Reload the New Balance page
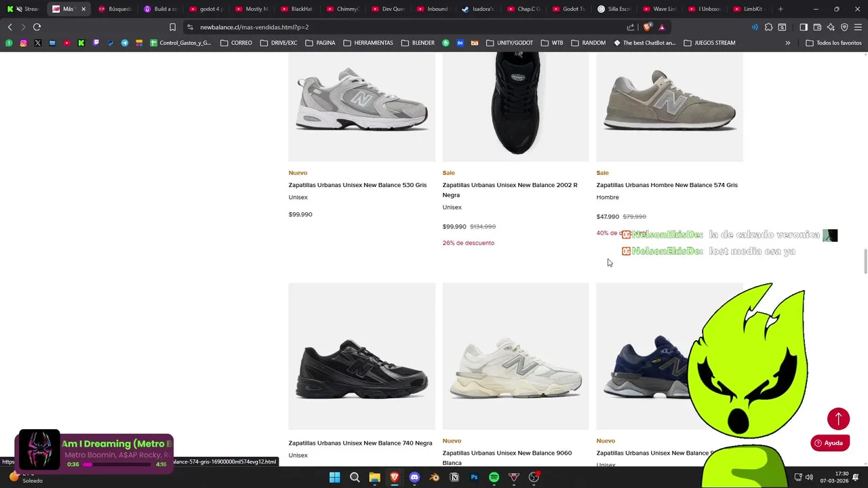This screenshot has height=488, width=868. (37, 27)
